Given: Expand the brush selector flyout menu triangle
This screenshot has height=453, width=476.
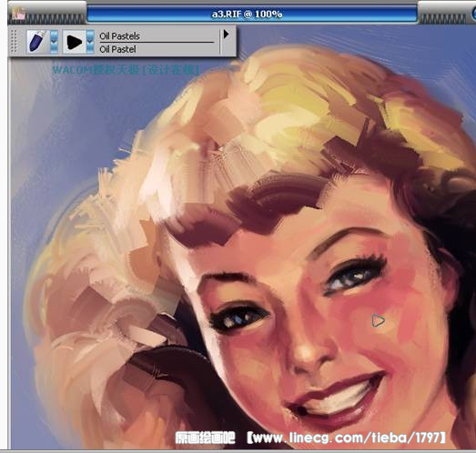Looking at the screenshot, I should pos(226,34).
